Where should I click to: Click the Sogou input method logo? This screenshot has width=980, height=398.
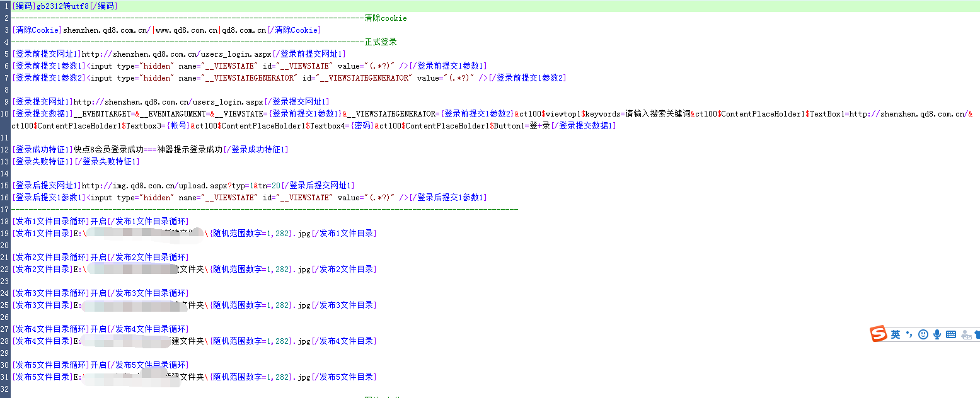pos(879,334)
